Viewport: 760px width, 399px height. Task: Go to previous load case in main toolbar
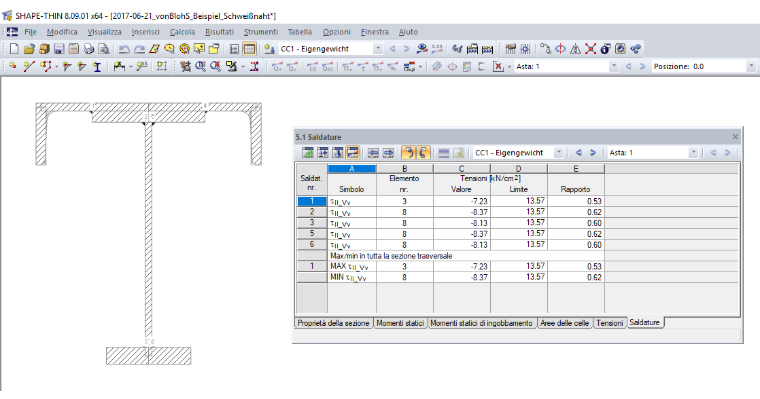[393, 48]
